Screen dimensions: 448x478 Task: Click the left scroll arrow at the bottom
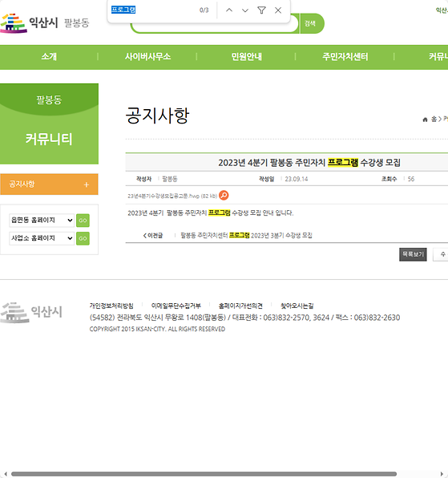6,474
